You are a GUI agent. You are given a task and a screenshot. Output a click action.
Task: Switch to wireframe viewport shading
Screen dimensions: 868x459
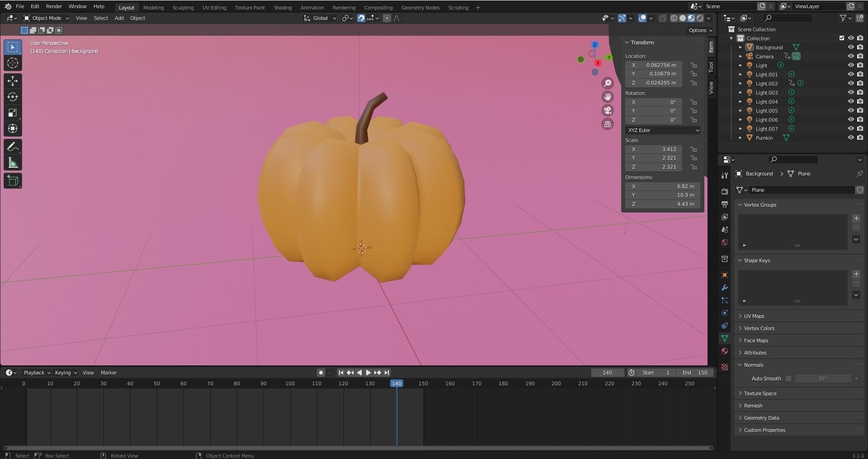[x=674, y=18]
